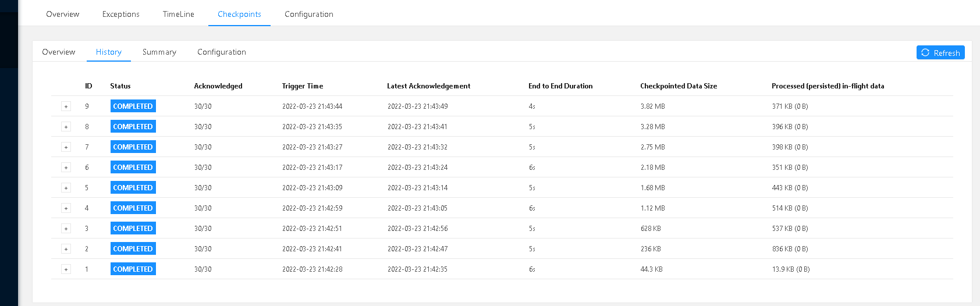The height and width of the screenshot is (306, 980).
Task: Open the TimeLine tab
Action: pos(179,14)
